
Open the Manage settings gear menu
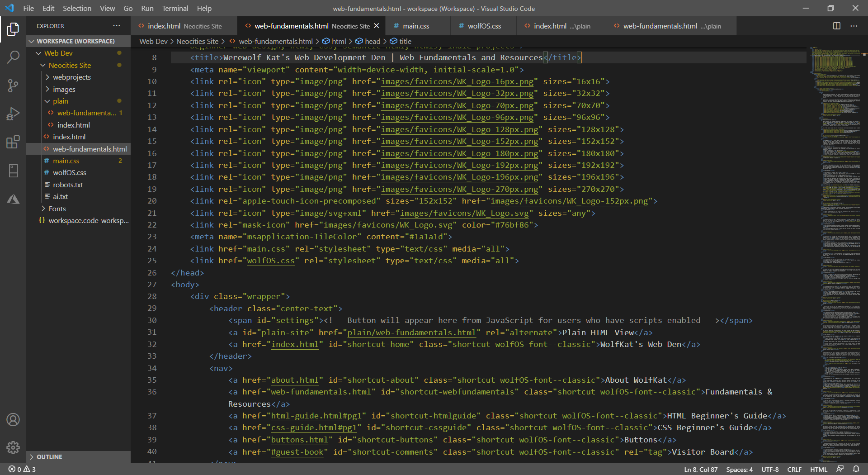click(x=13, y=447)
